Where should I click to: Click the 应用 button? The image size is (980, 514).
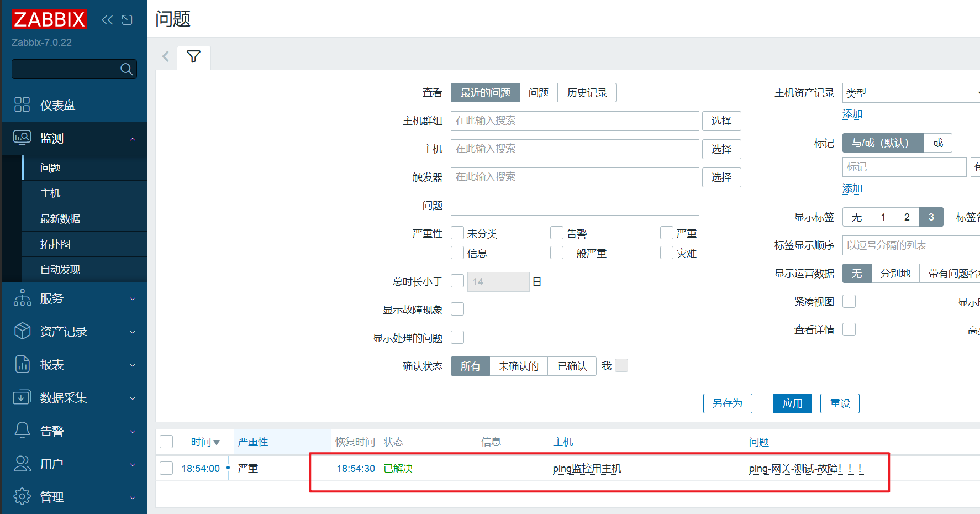792,403
